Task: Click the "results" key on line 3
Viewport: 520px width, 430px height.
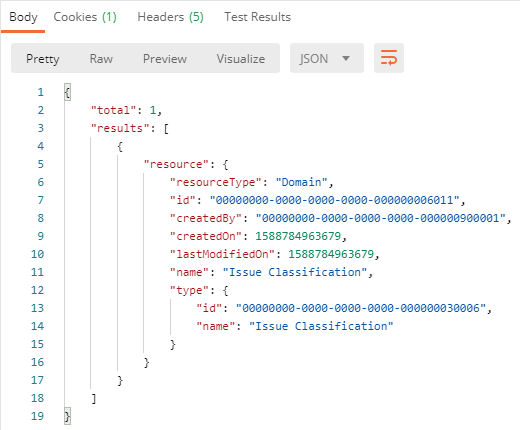Action: [120, 128]
